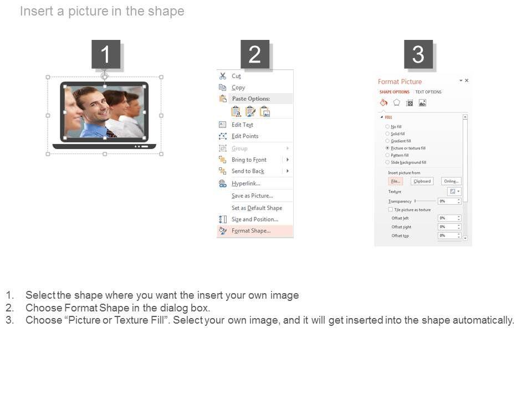
Task: Click the Transparency slider track
Action: (425, 201)
